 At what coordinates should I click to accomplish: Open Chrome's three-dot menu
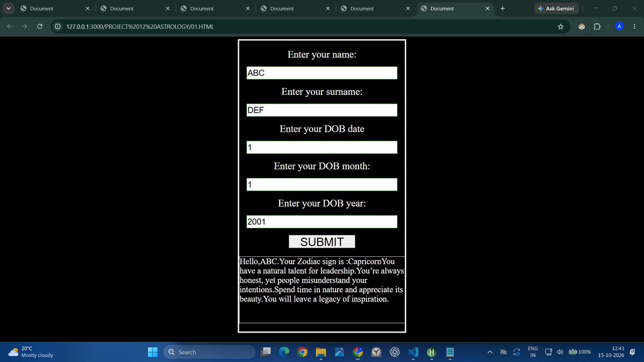(634, 27)
